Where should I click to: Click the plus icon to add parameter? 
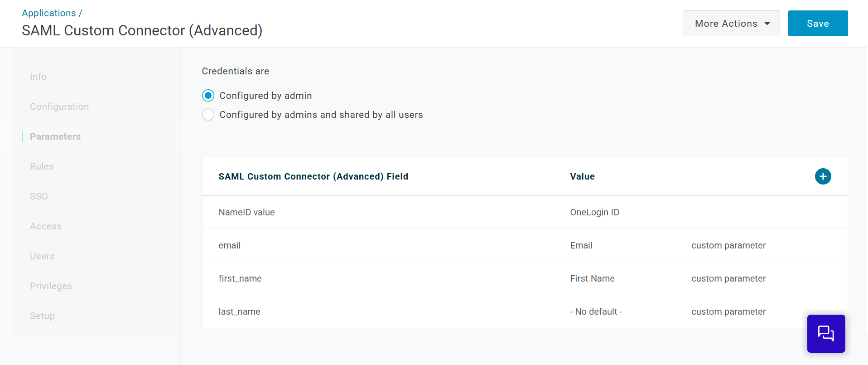(823, 176)
